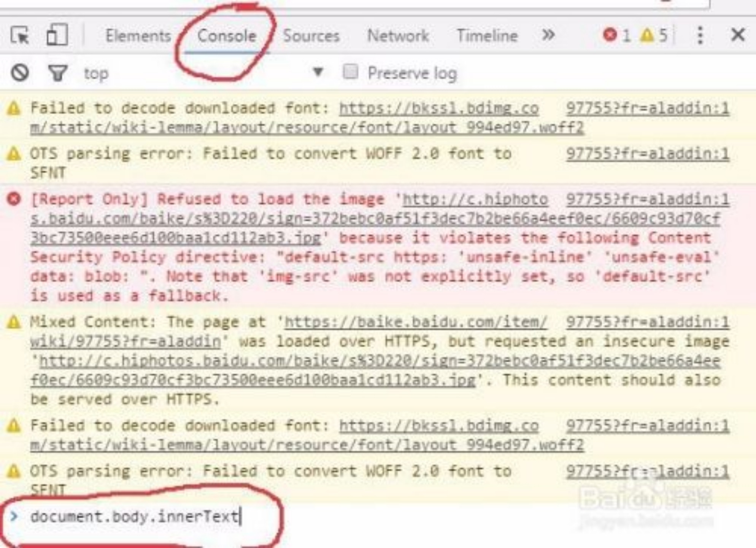Viewport: 756px width, 548px height.
Task: Click the console prompt arrow
Action: [x=14, y=516]
